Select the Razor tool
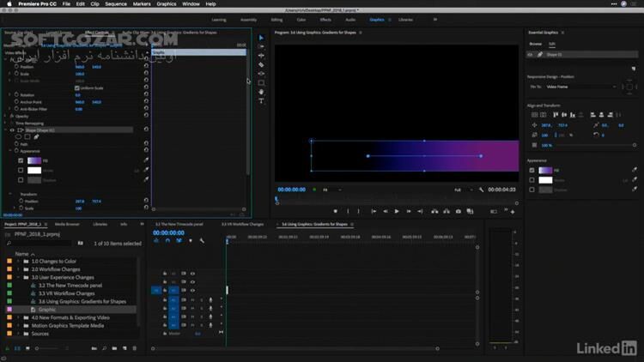The width and height of the screenshot is (644, 362). pyautogui.click(x=261, y=65)
